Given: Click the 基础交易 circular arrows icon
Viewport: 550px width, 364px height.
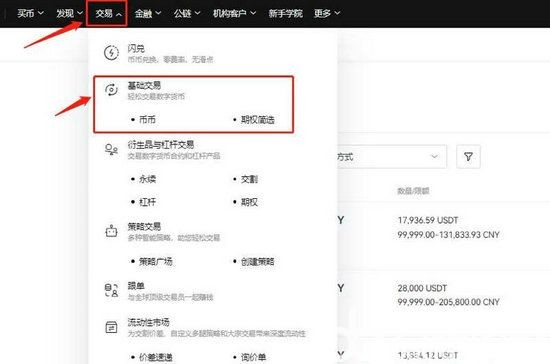Looking at the screenshot, I should coord(112,90).
